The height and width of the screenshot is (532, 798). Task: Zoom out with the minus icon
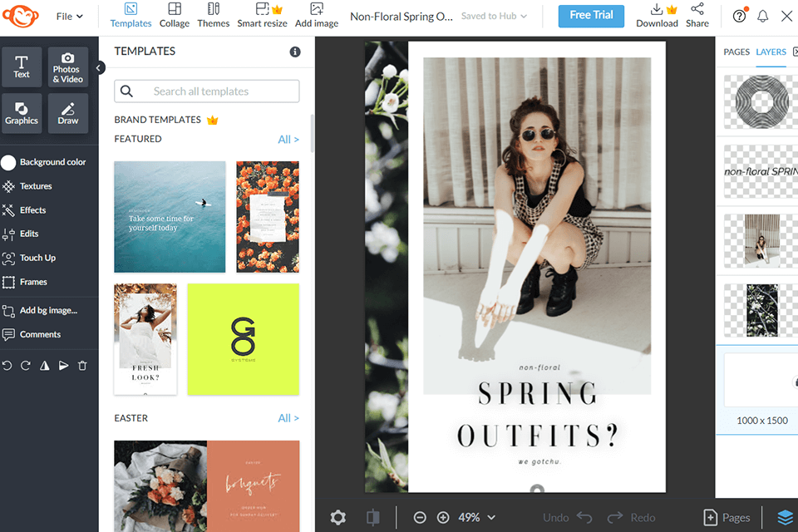click(420, 518)
